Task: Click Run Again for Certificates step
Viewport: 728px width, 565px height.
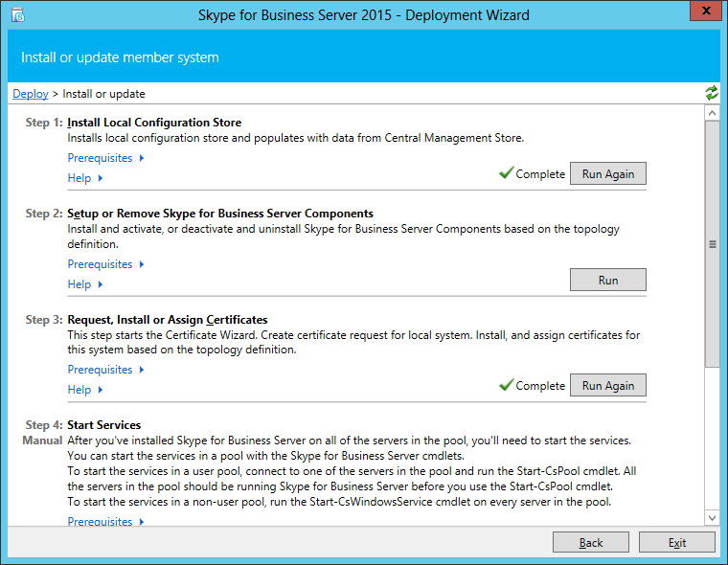Action: click(607, 385)
